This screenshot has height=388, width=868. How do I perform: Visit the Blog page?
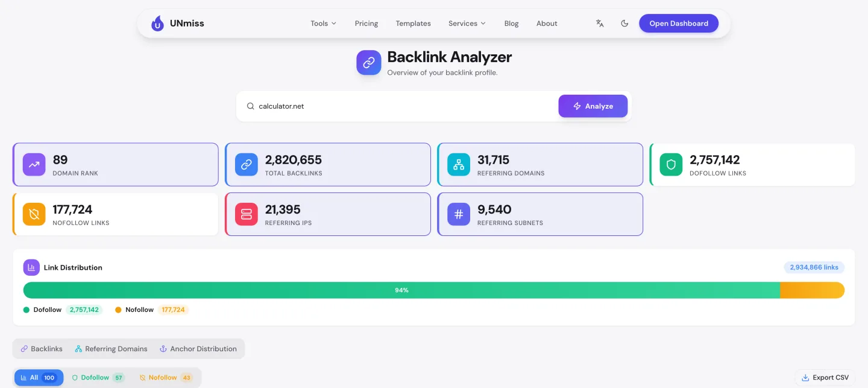point(511,24)
